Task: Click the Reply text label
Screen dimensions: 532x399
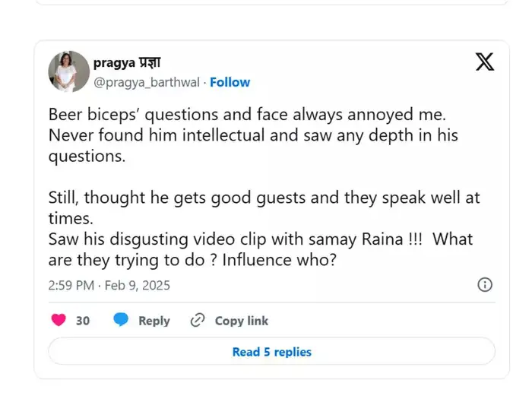Action: coord(154,321)
